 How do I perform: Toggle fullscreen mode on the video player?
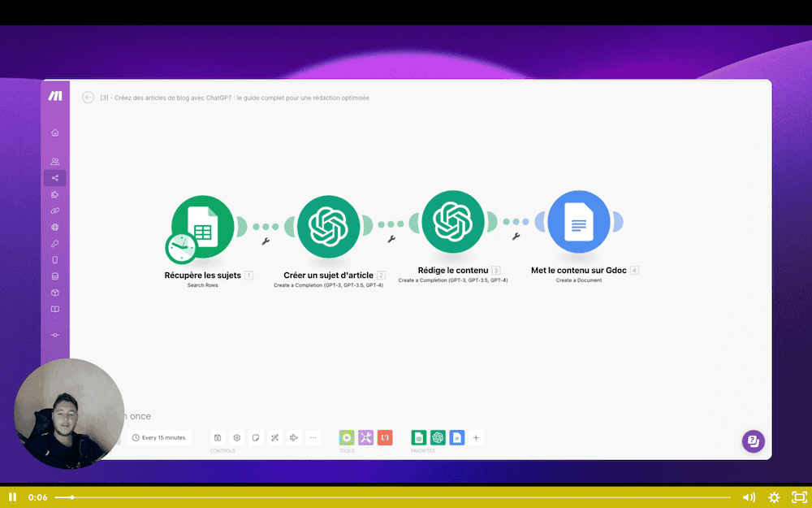799,497
